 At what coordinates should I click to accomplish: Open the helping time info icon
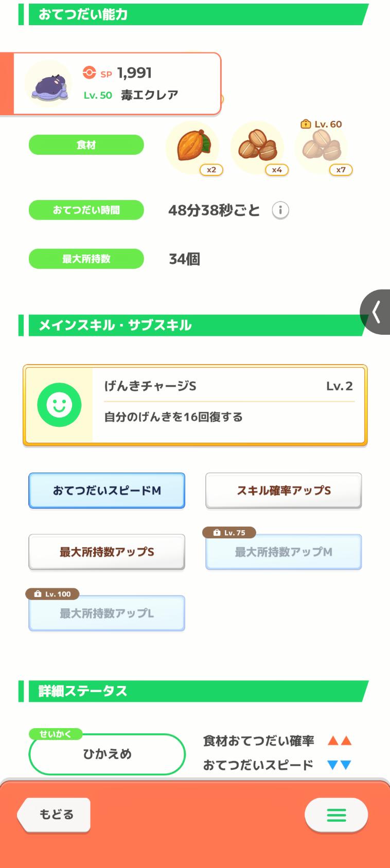pyautogui.click(x=280, y=210)
